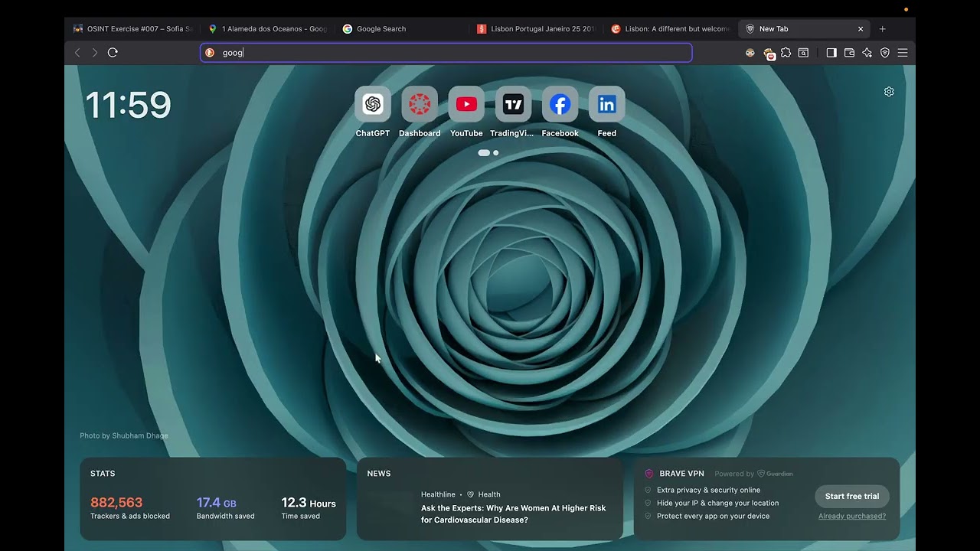The height and width of the screenshot is (551, 980).
Task: Click Hide your IP & change location text
Action: (x=717, y=503)
